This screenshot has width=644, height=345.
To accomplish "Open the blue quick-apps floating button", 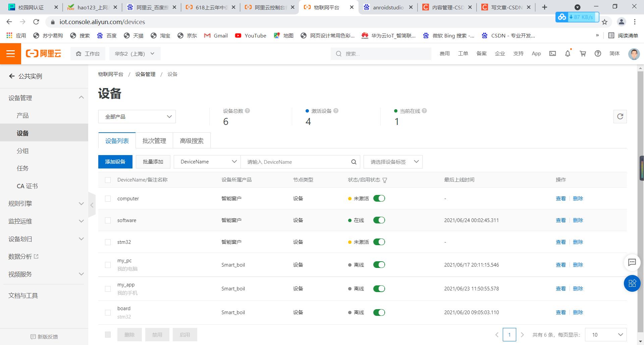I will click(x=632, y=283).
